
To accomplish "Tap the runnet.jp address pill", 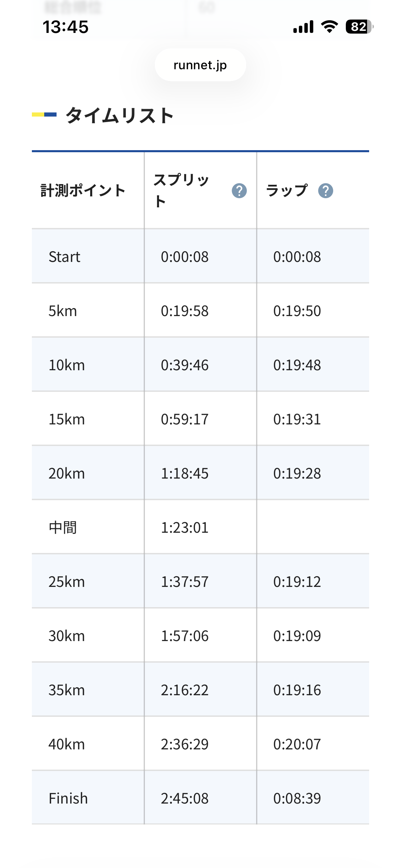I will point(200,65).
